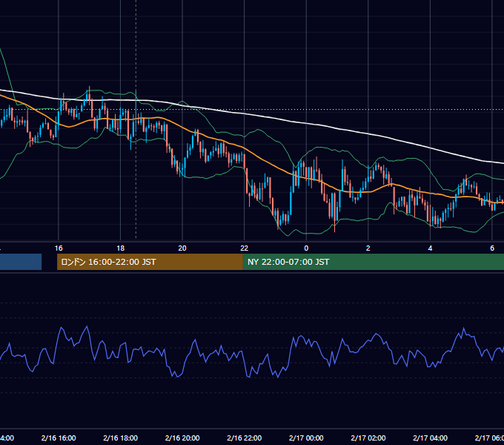Image resolution: width=504 pixels, height=445 pixels.
Task: Click hour label 16 on price chart axis
Action: click(59, 248)
